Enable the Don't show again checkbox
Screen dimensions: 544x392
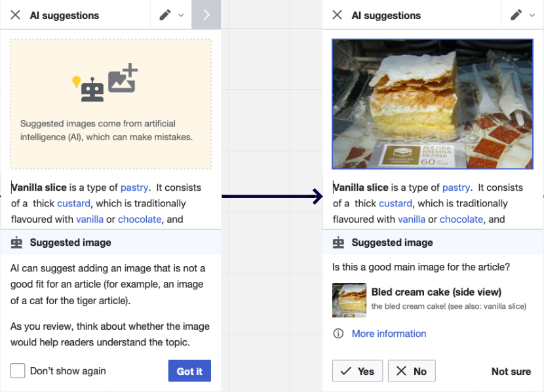18,371
